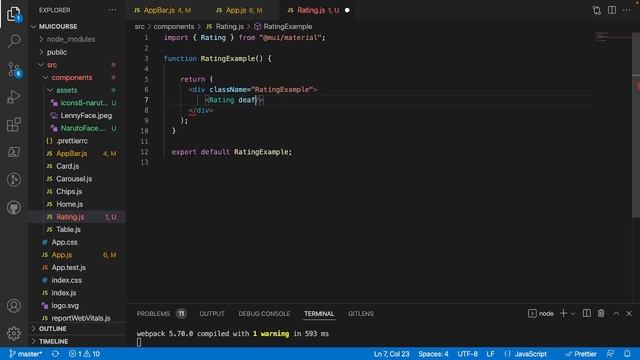Click the UTF-8 encoding selector
640x360 pixels.
click(468, 354)
